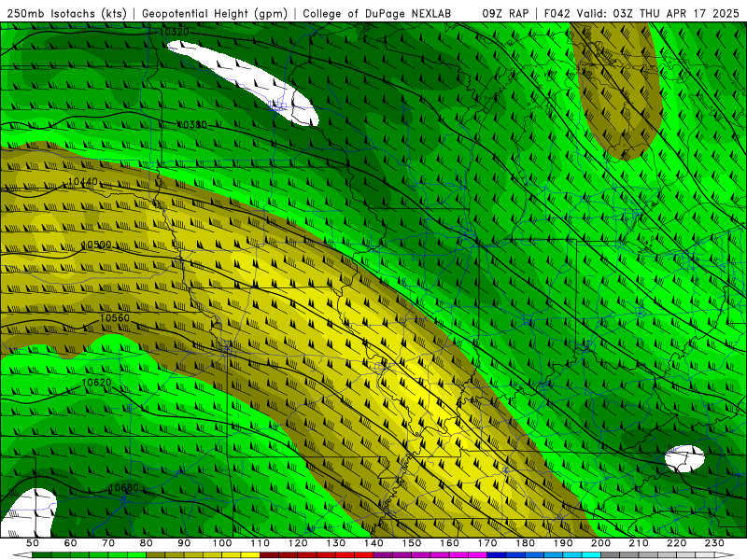Screen dimensions: 747x560
Task: Click the 180 value on the color scale
Action: (x=525, y=543)
